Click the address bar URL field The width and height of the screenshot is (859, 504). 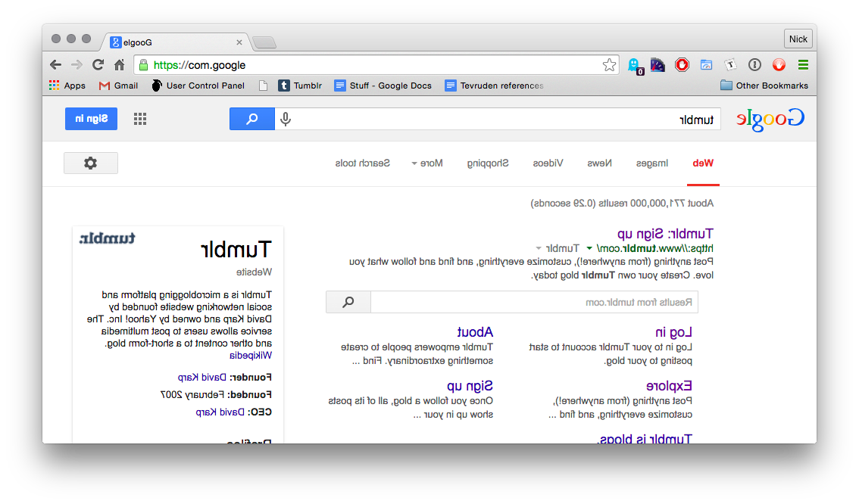tap(376, 65)
